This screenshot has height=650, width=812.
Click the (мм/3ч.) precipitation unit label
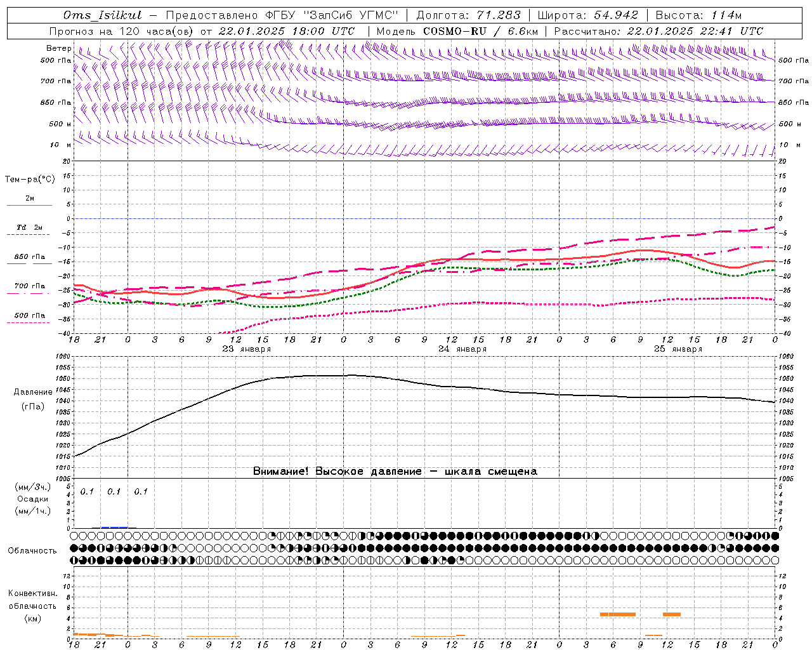(x=33, y=487)
